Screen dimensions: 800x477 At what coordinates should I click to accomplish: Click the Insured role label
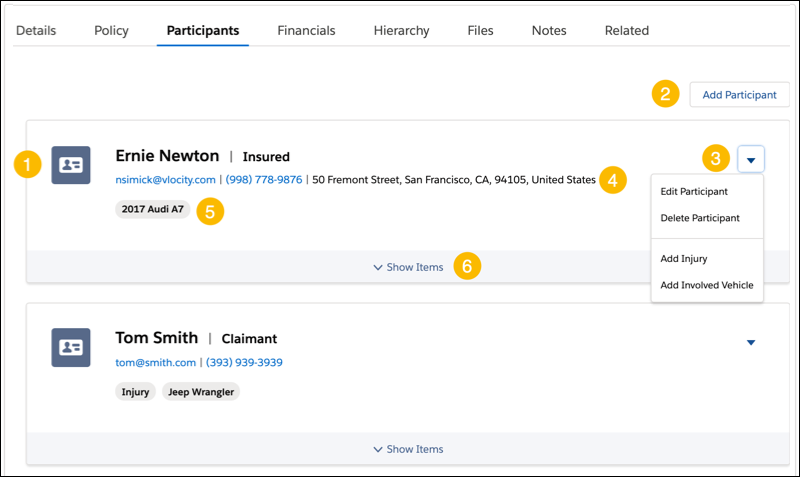click(266, 157)
